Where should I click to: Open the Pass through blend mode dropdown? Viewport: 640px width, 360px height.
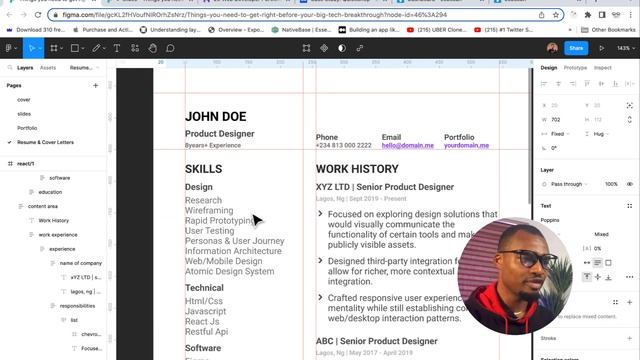tap(569, 184)
